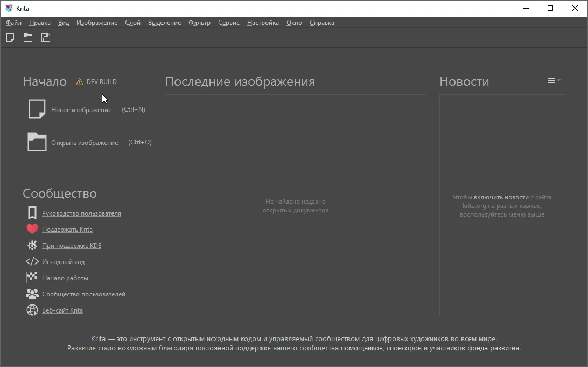Maximize the Krita window
This screenshot has height=367, width=588.
pos(550,8)
